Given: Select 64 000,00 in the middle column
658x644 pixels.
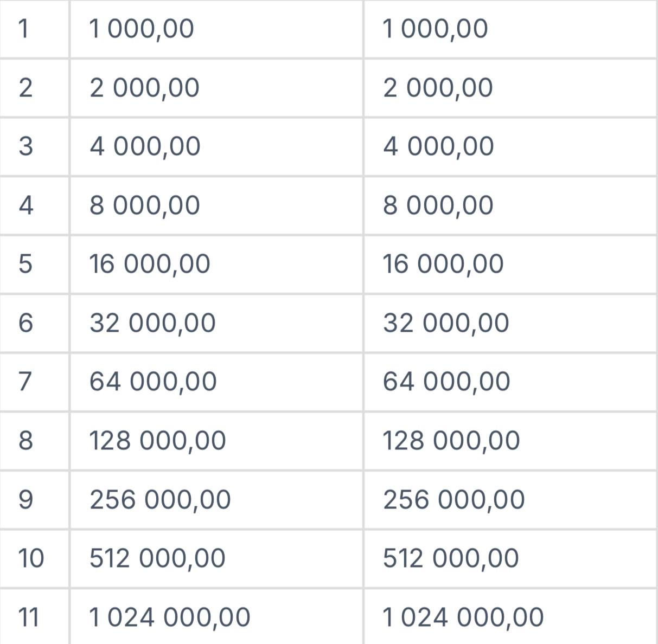Looking at the screenshot, I should 153,382.
